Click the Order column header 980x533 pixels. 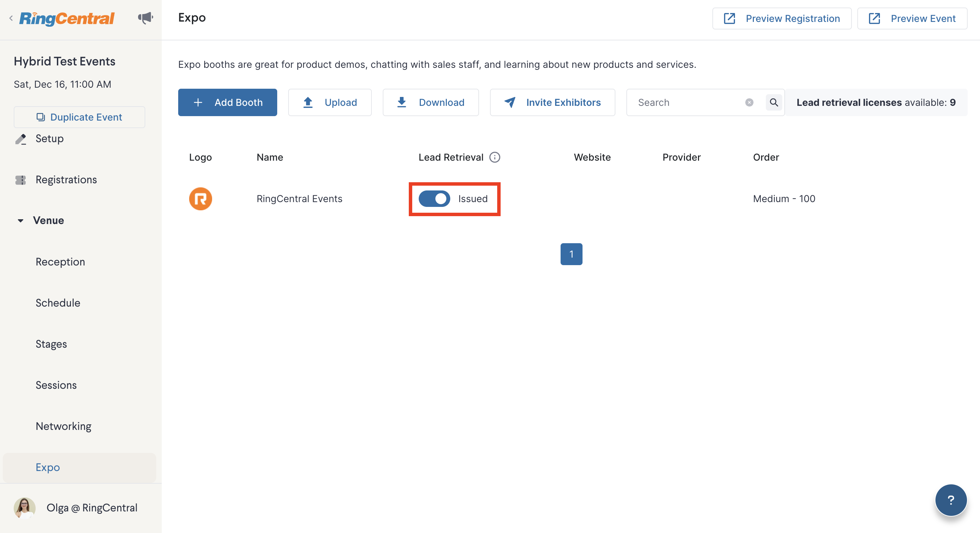766,157
